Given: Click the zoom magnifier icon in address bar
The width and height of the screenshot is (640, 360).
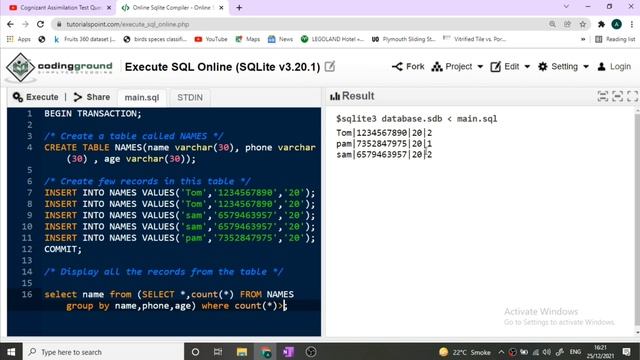Looking at the screenshot, I should [552, 24].
